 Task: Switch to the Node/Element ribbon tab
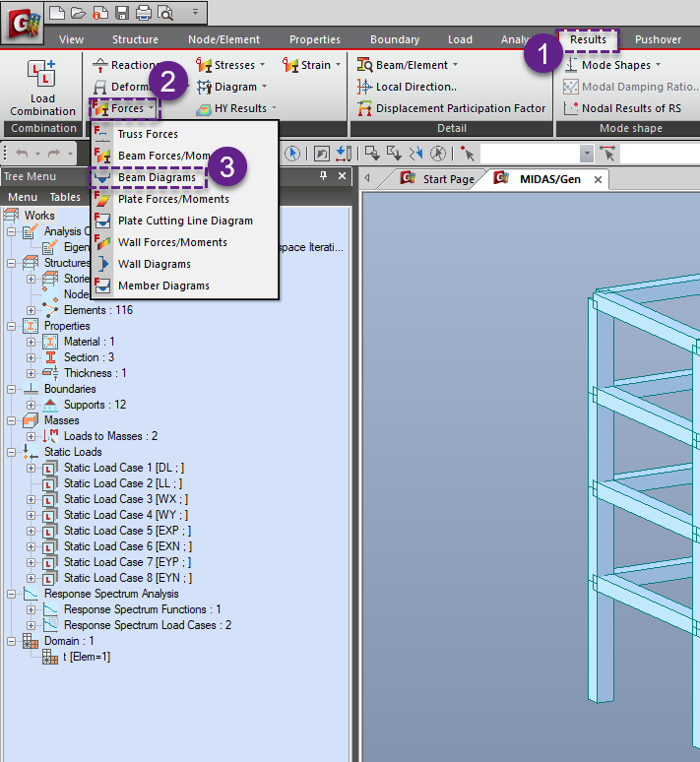[x=224, y=39]
